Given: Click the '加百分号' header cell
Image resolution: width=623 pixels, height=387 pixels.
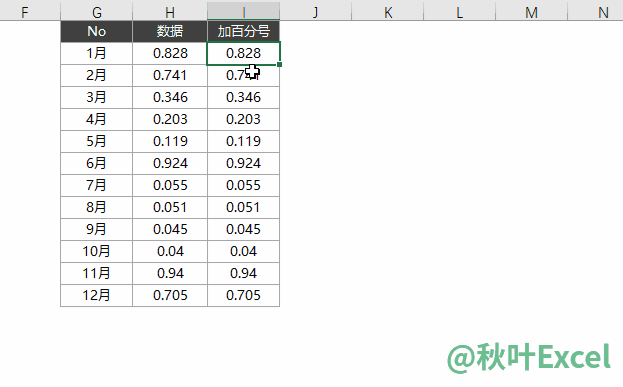Looking at the screenshot, I should (x=244, y=31).
